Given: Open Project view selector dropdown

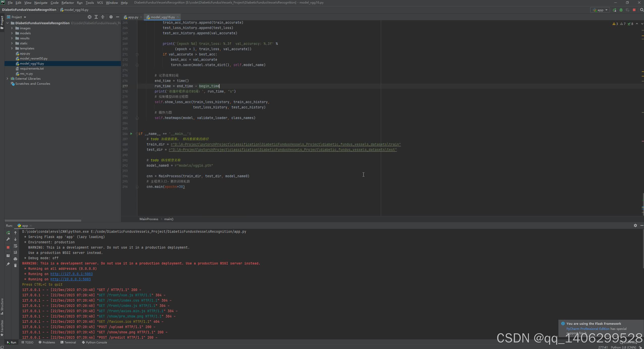Looking at the screenshot, I should coord(17,17).
